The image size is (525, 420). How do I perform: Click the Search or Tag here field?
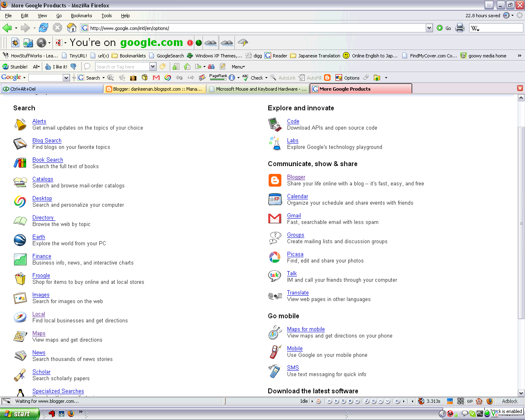pyautogui.click(x=122, y=66)
